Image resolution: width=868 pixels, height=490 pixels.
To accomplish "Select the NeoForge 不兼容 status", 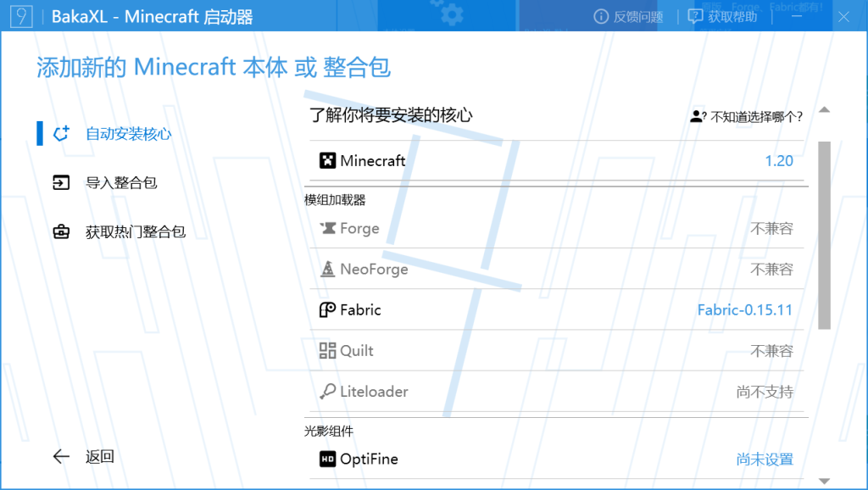I will pyautogui.click(x=771, y=270).
